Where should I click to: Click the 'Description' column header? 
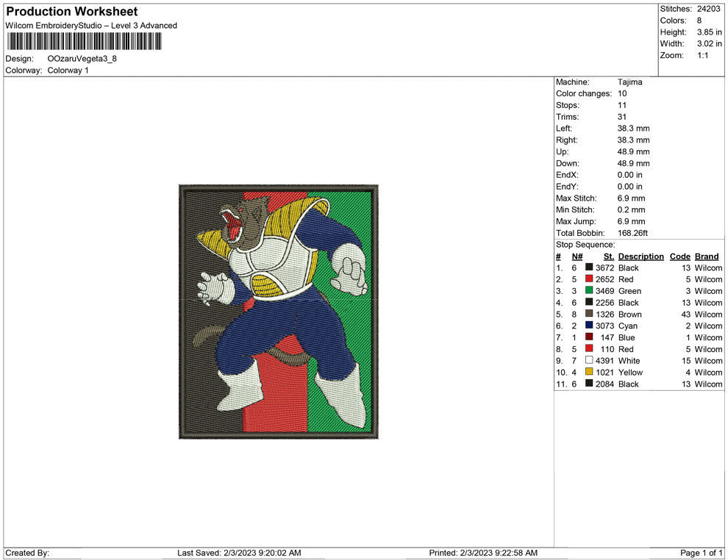640,256
